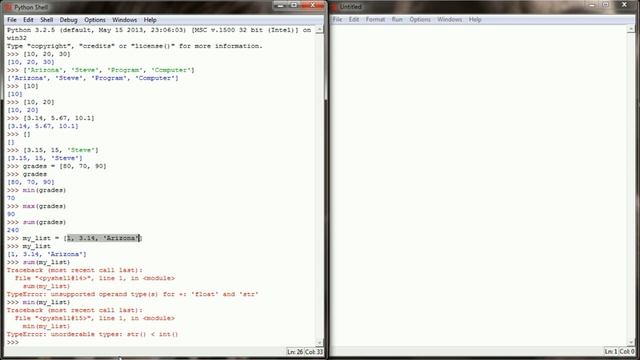Minimize the Python Shell window
Screen dimensions: 640x360
pos(280,5)
